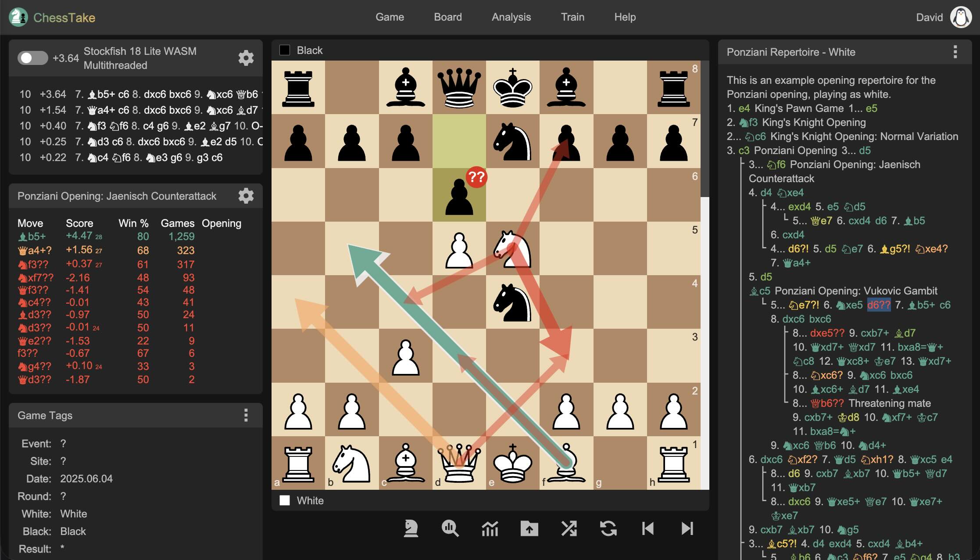Click the shuffle arrows icon
Viewport: 980px width, 560px height.
click(x=569, y=528)
